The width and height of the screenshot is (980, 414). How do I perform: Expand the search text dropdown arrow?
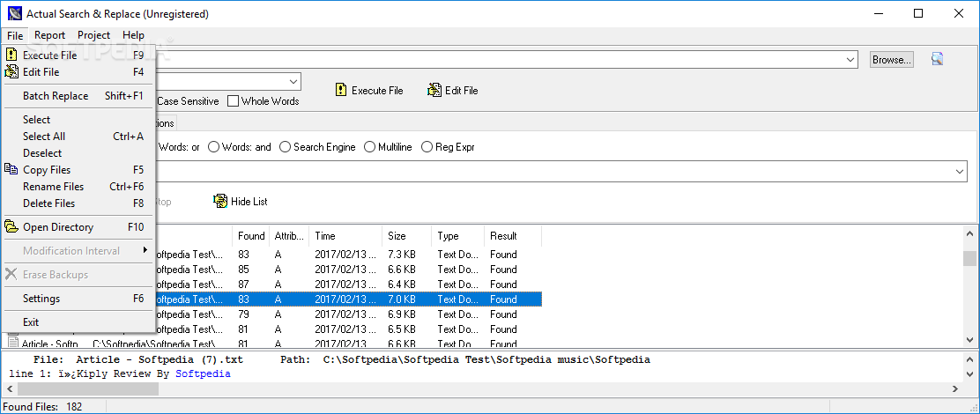click(x=960, y=171)
